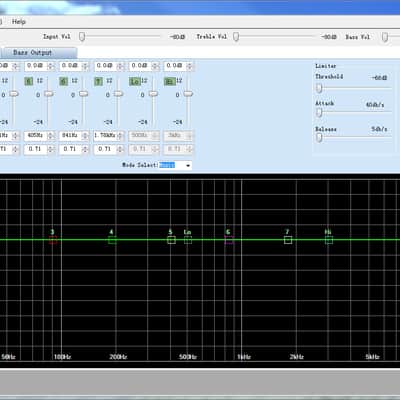
Task: Switch to the Bass Output tab
Action: click(x=39, y=52)
